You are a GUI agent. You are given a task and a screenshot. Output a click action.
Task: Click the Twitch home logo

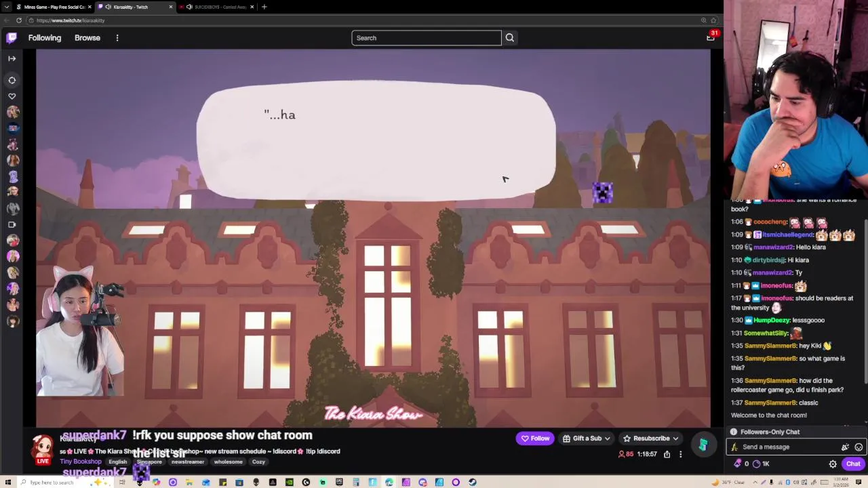click(x=12, y=38)
